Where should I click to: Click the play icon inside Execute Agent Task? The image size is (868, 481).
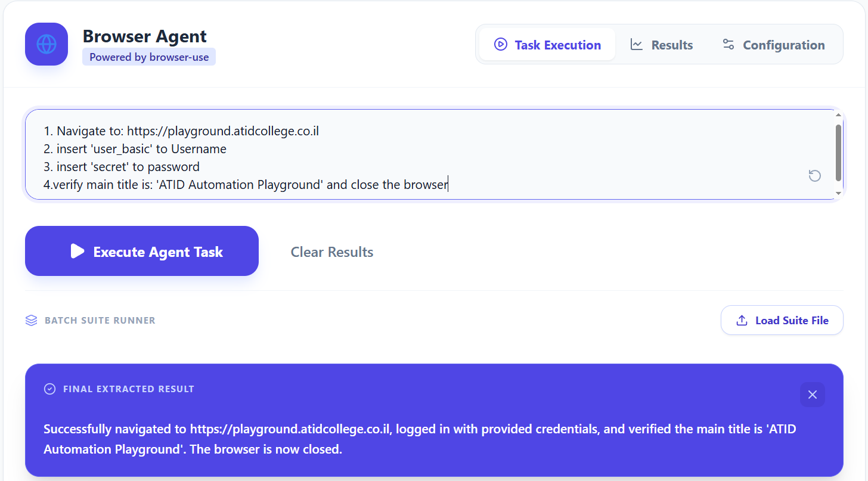77,251
